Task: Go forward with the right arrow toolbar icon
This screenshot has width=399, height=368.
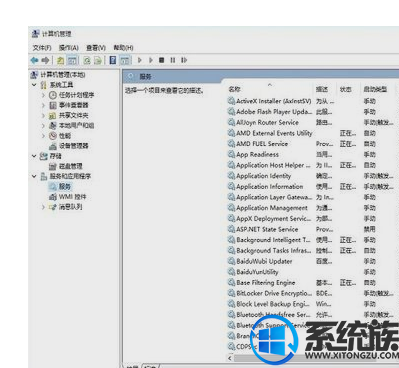Action: tap(45, 60)
